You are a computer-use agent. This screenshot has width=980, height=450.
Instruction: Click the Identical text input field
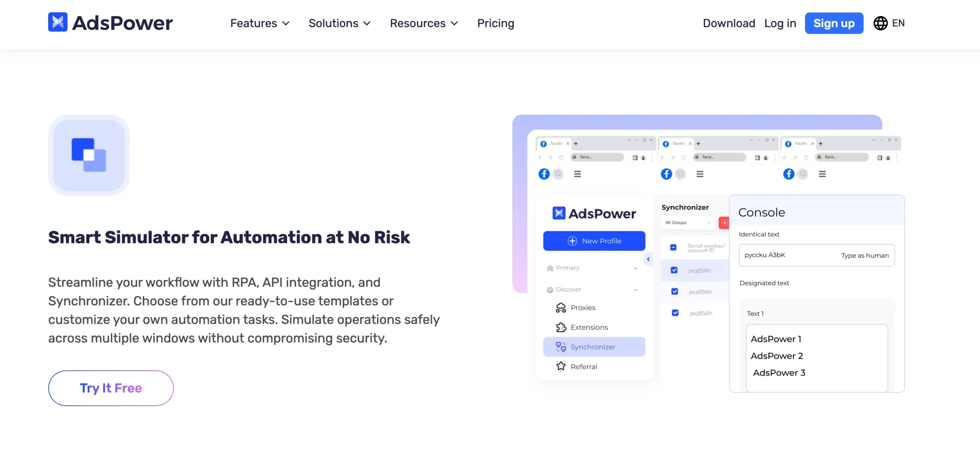pos(817,255)
